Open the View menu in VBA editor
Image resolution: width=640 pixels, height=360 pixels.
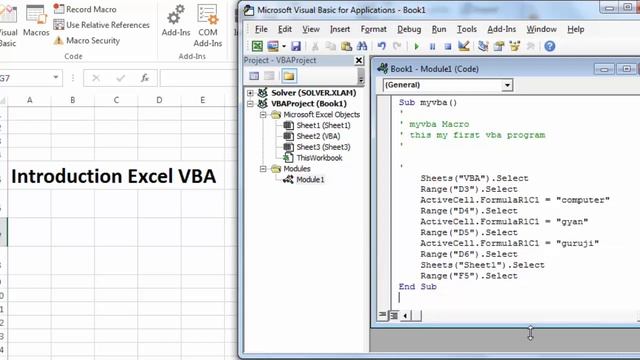[311, 29]
